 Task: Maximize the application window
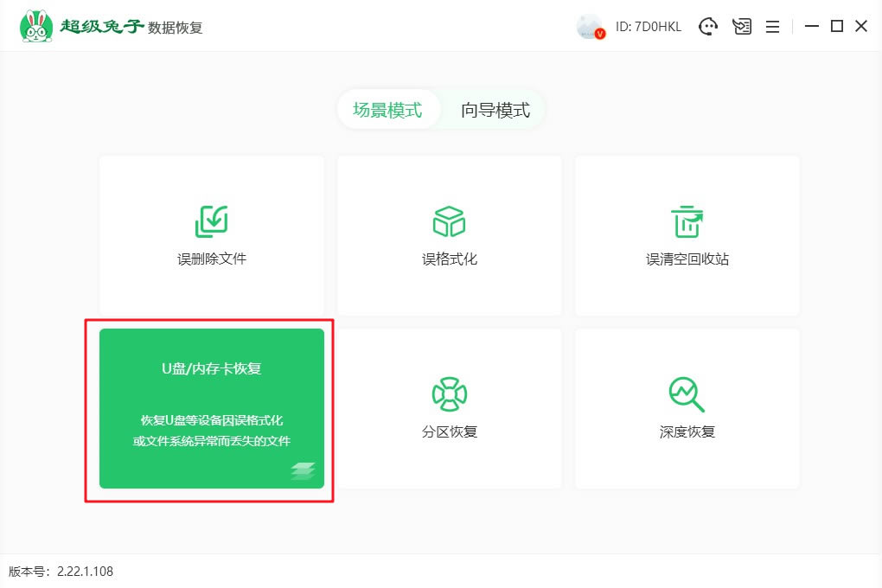pos(835,26)
